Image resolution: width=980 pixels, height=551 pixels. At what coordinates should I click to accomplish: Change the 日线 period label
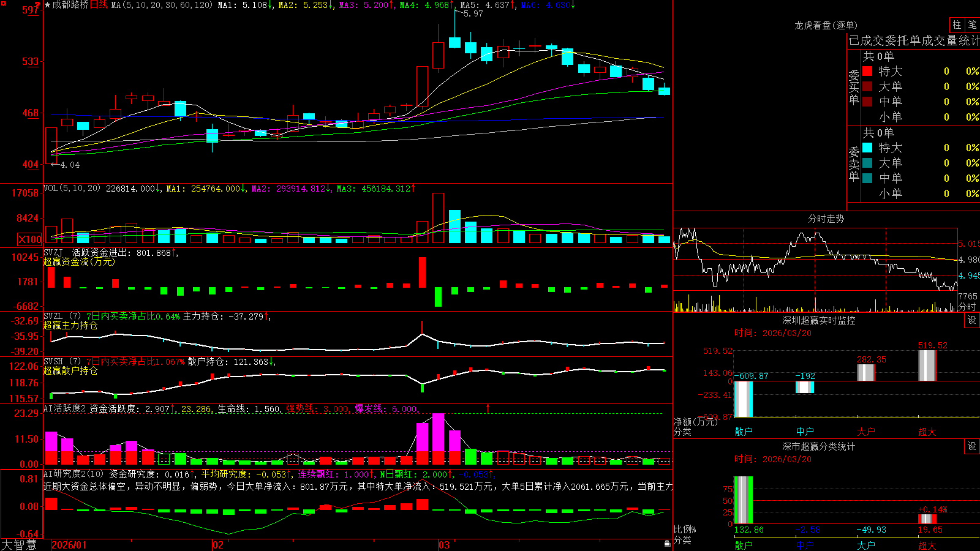click(x=99, y=5)
